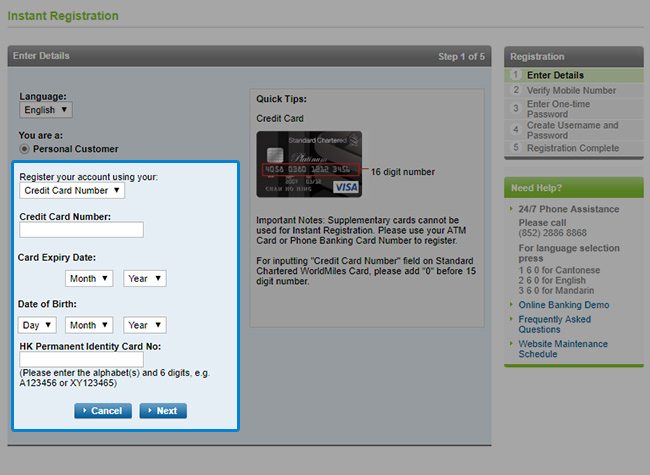Click the Standard Chartered credit card image
650x475 pixels.
tap(309, 164)
